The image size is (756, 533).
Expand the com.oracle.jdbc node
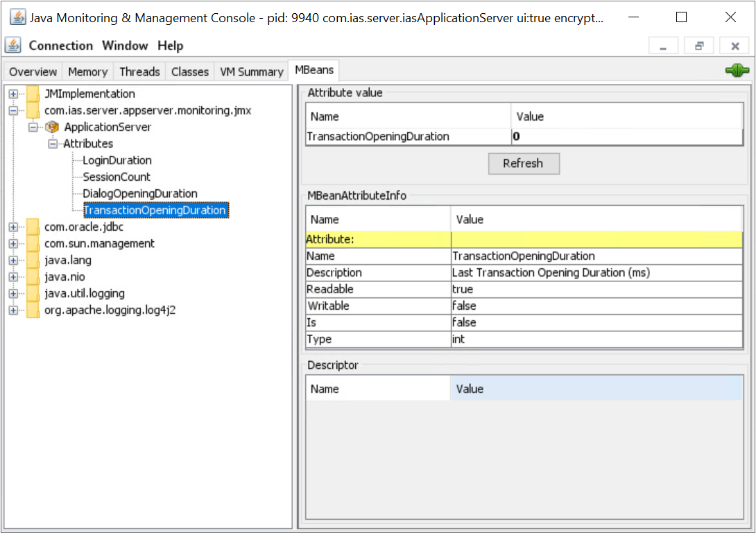click(x=13, y=227)
